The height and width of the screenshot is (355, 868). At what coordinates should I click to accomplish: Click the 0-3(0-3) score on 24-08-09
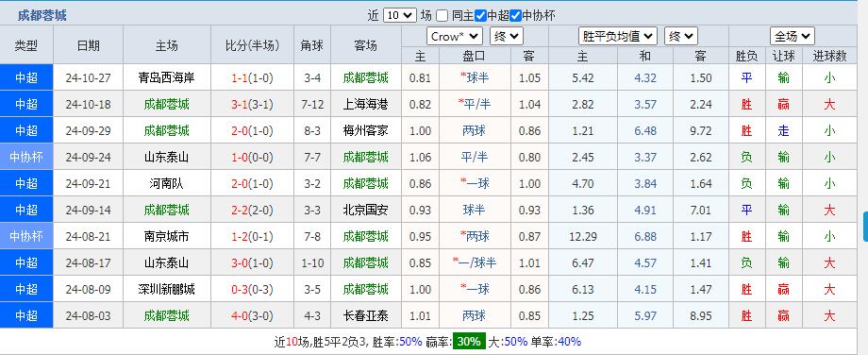click(253, 290)
